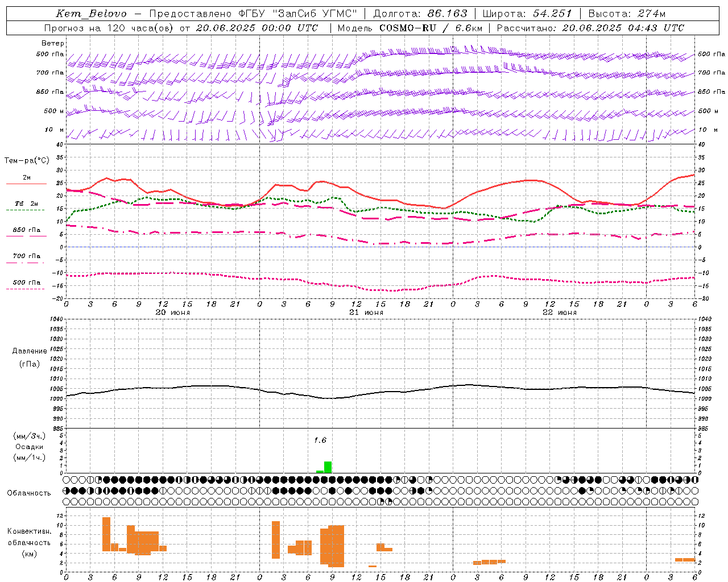
Task: Click the wide orange convective bar at 9h on 21 июня
Action: click(336, 546)
